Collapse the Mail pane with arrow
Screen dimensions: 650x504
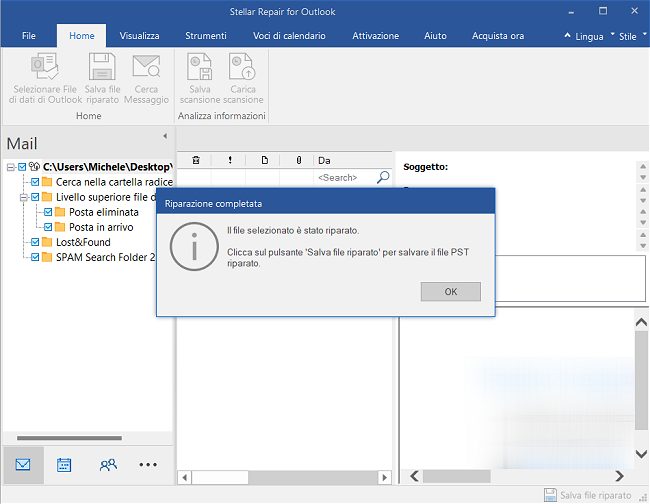point(165,136)
